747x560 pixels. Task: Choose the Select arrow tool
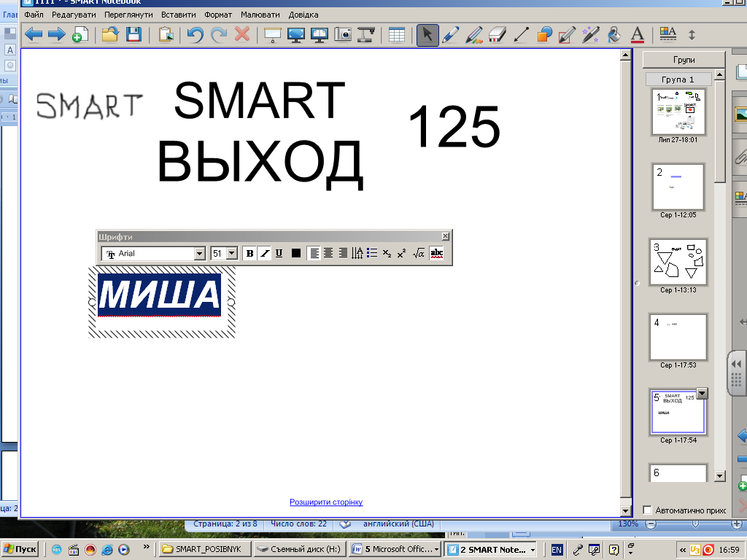[427, 35]
